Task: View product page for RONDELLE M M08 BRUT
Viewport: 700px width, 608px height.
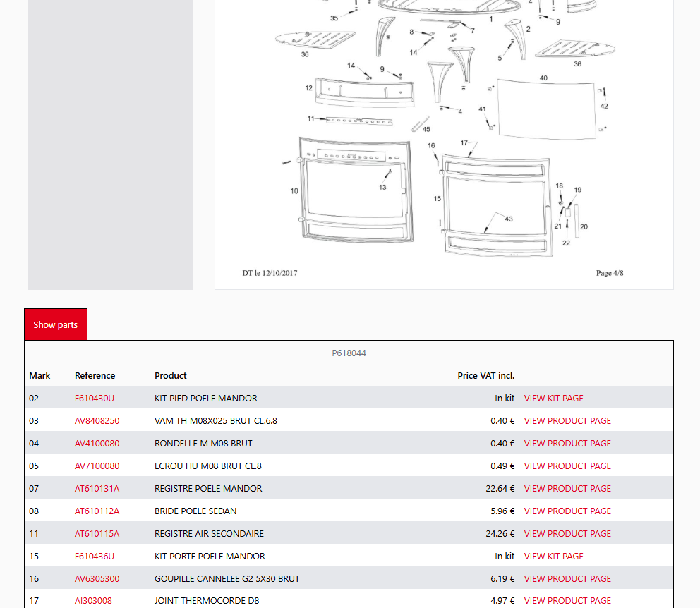Action: (567, 443)
